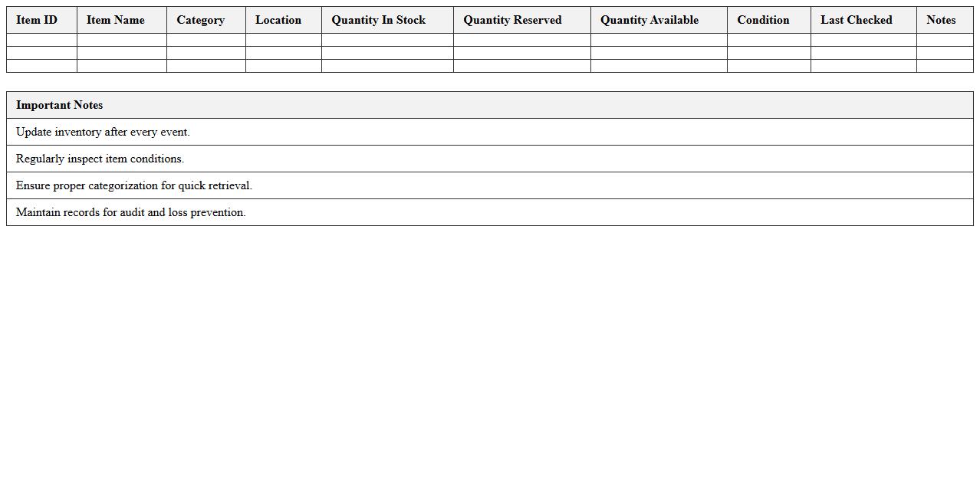Select the Location column header

(278, 20)
